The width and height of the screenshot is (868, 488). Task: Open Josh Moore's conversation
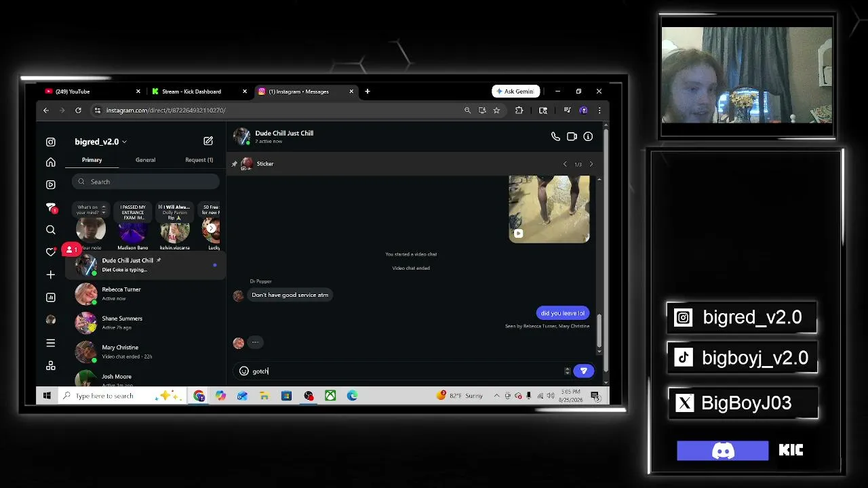pyautogui.click(x=146, y=378)
